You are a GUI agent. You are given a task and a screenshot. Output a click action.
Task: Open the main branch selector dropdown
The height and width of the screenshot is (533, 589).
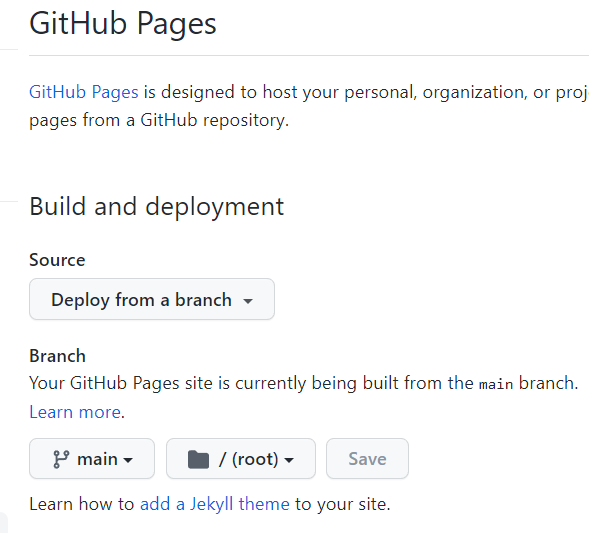pos(92,459)
